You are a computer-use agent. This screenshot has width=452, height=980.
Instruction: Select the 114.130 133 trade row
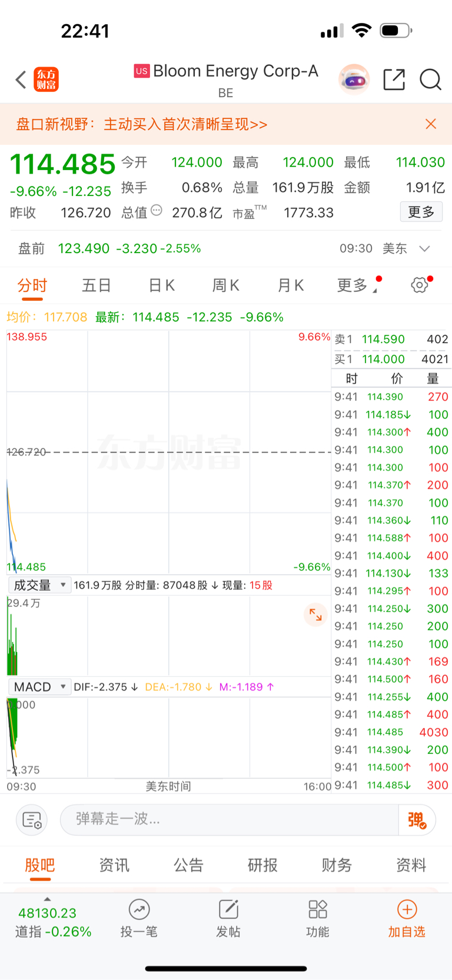coord(391,573)
